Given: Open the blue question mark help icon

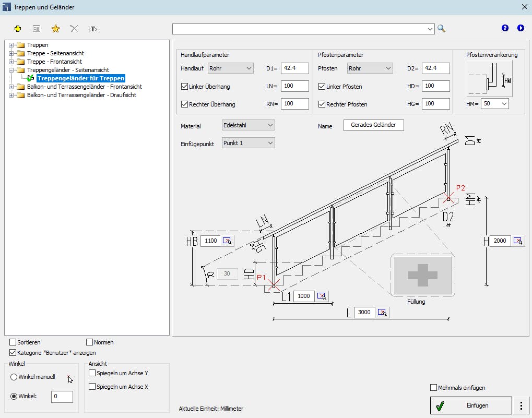Looking at the screenshot, I should (505, 28).
